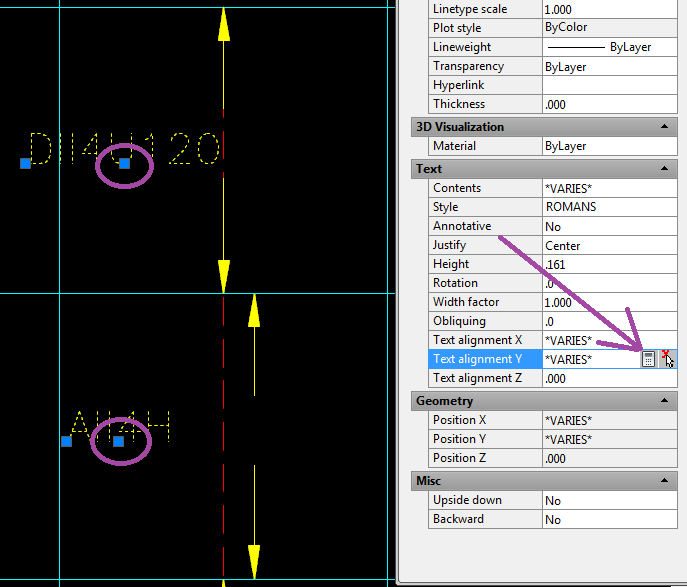
Task: Click the Height value field .161
Action: pos(608,265)
